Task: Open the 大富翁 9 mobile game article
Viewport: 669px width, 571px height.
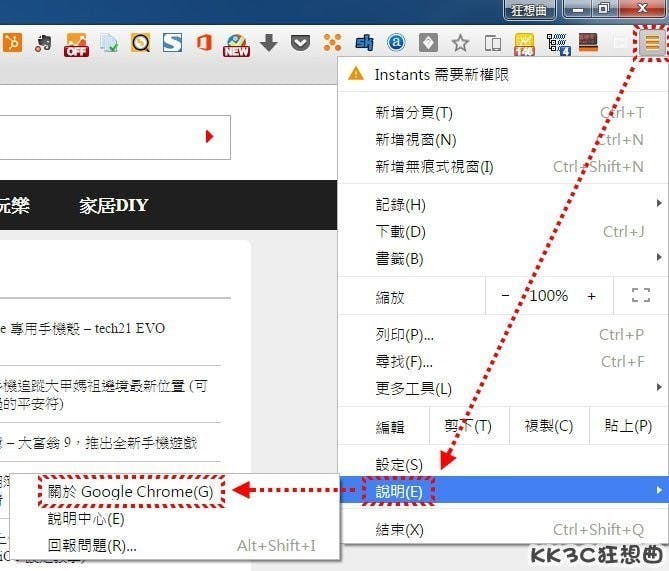Action: (x=99, y=443)
